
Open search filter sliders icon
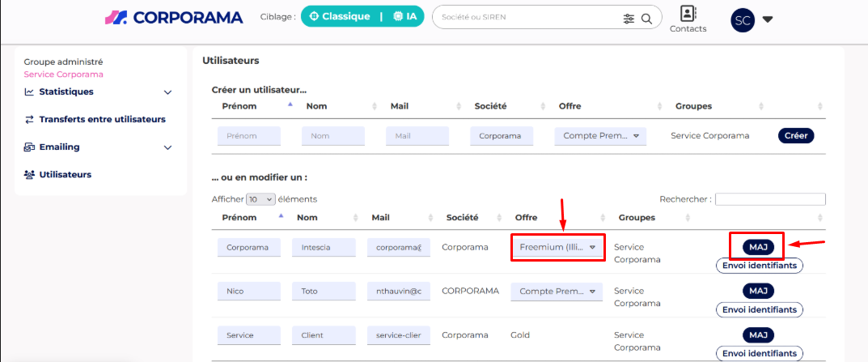tap(629, 19)
